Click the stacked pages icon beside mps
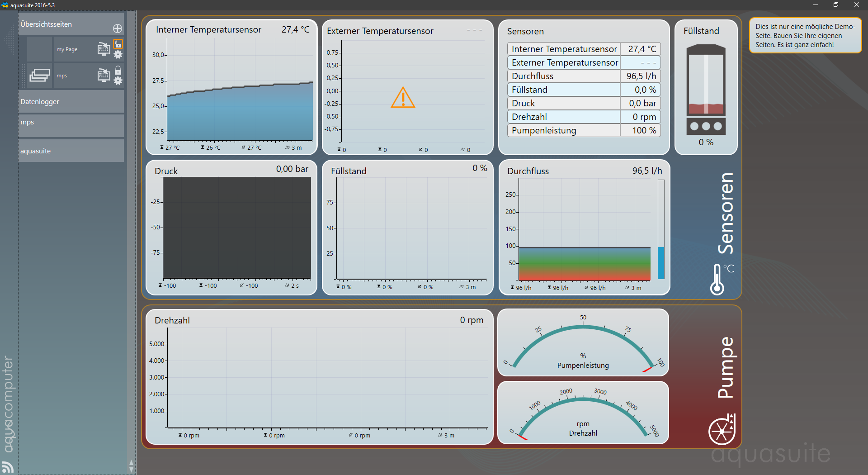868x475 pixels. point(40,75)
